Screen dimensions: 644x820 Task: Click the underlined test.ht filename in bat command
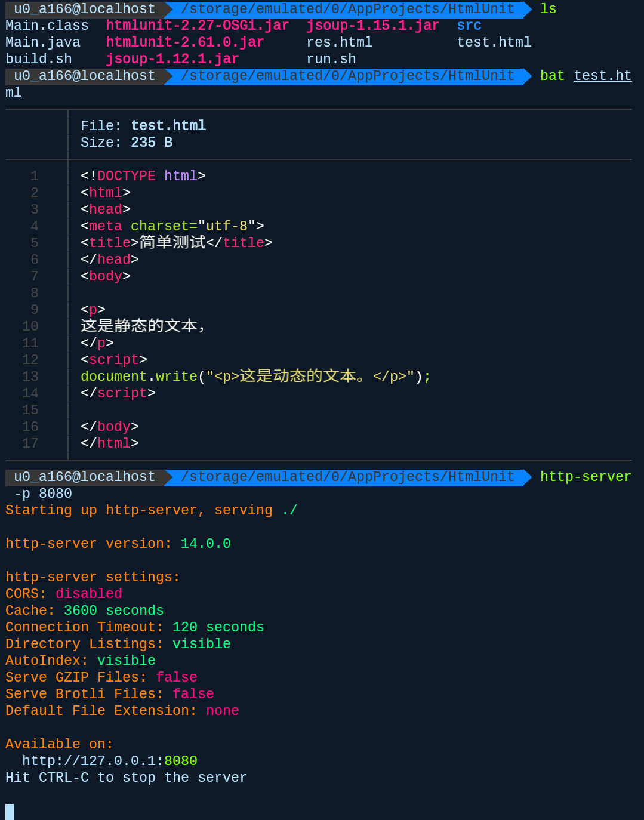click(602, 76)
